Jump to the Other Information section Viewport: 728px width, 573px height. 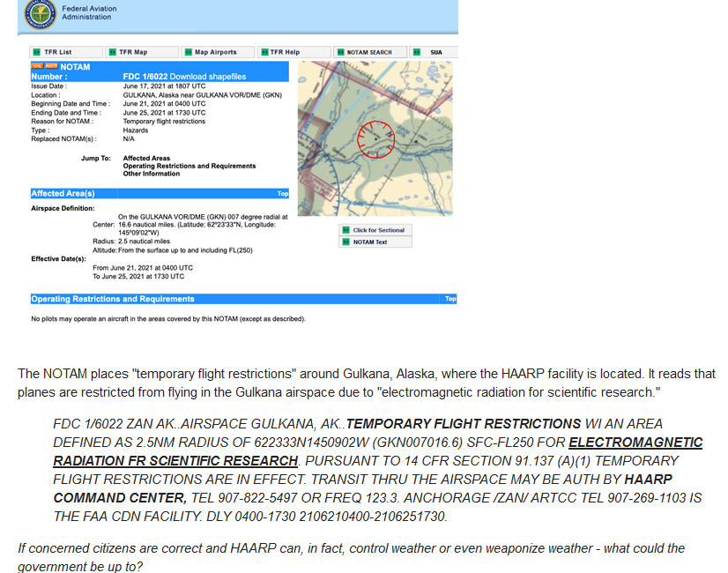pos(152,174)
